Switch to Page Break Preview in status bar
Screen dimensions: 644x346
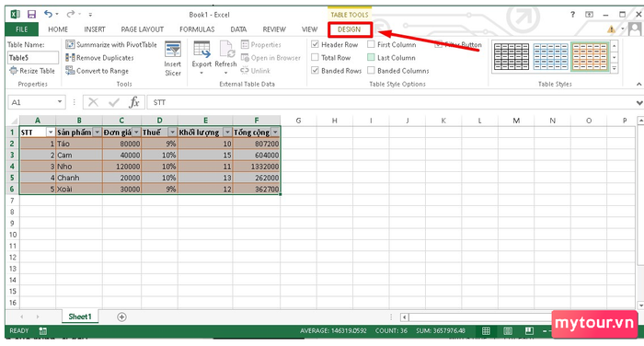(x=529, y=330)
